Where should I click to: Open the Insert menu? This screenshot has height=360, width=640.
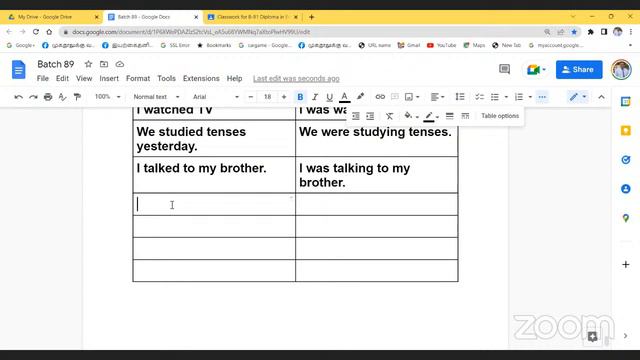click(109, 78)
